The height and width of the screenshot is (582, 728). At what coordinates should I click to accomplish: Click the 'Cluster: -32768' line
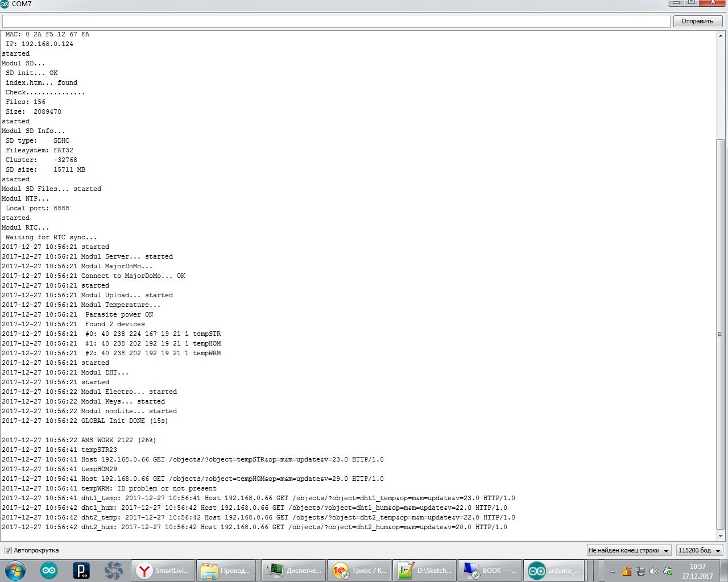(42, 160)
